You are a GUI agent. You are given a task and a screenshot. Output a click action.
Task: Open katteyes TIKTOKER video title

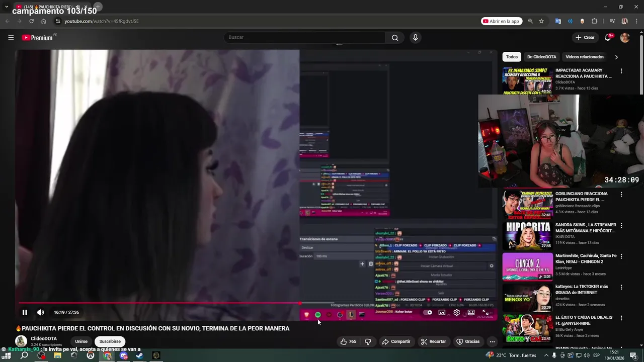pos(582,290)
